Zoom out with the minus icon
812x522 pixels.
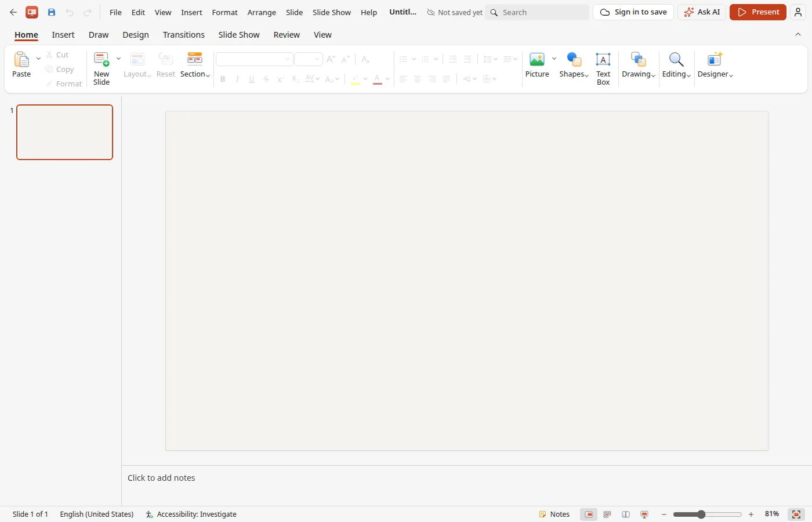[x=664, y=514]
